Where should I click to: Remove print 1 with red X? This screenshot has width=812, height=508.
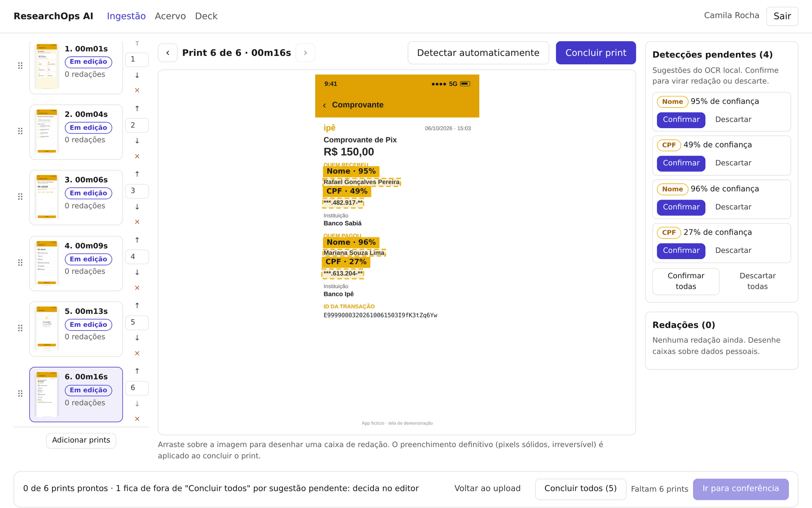[x=137, y=90]
